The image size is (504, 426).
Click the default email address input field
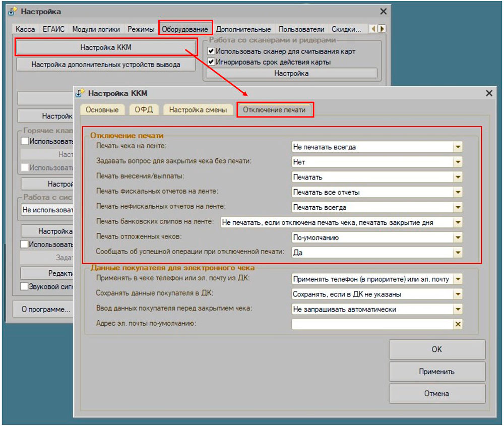click(371, 324)
